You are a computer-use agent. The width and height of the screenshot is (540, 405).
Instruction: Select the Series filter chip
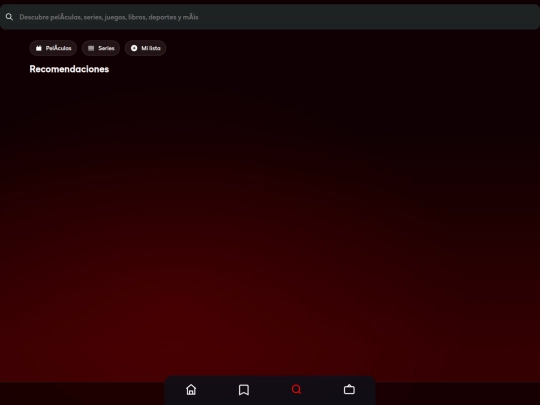pos(101,48)
